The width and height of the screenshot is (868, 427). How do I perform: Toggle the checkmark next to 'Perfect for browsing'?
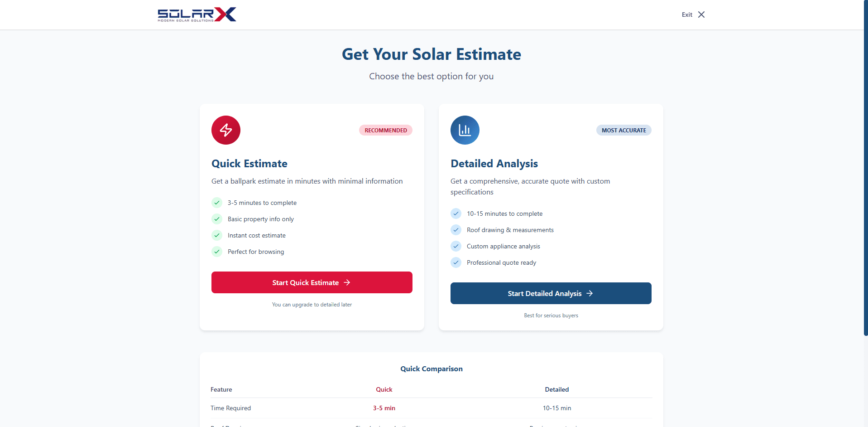(x=217, y=252)
